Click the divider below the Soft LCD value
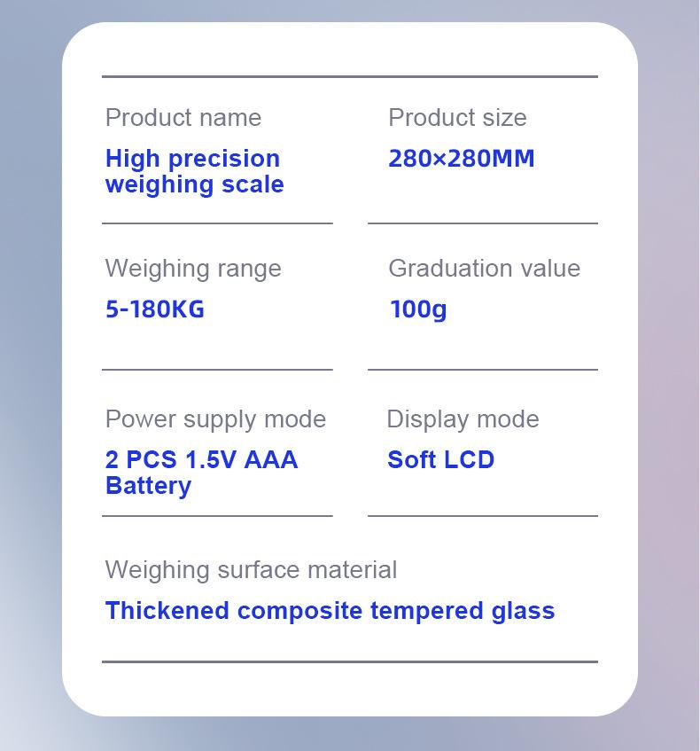 (482, 515)
